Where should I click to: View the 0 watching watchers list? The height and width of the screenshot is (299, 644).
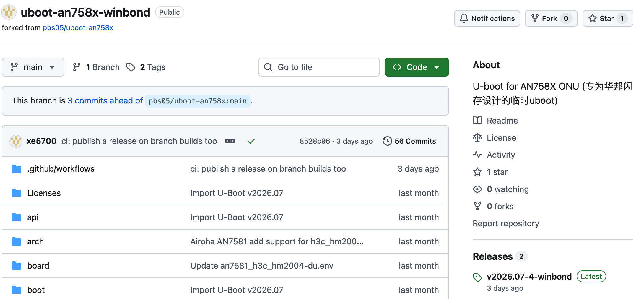(x=501, y=189)
